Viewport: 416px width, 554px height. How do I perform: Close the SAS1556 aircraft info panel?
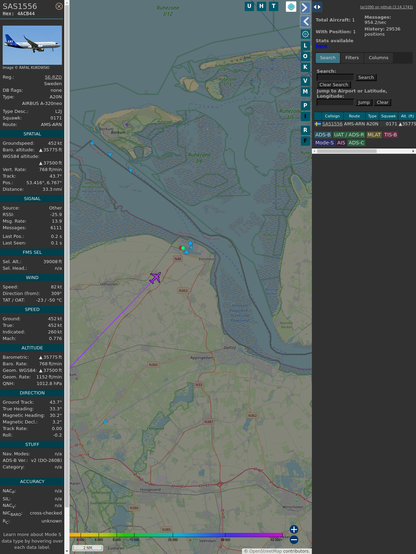click(59, 6)
